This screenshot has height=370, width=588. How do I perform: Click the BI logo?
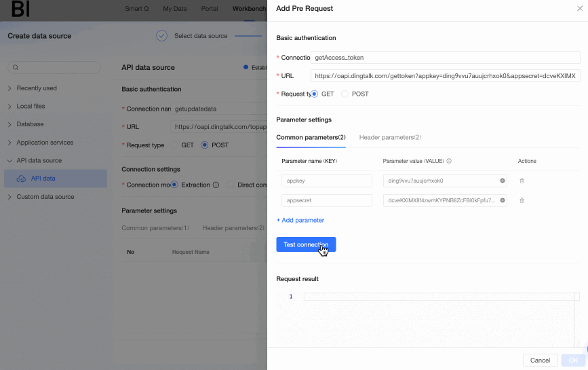20,9
